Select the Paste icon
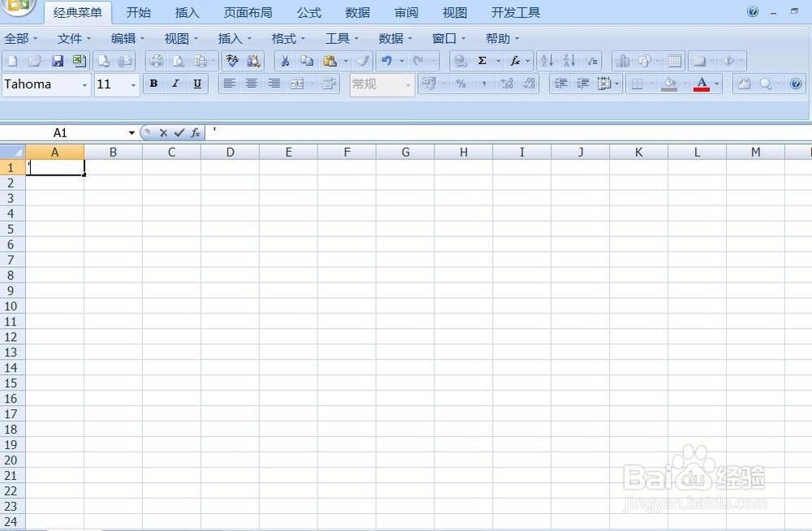The image size is (812, 531). pyautogui.click(x=330, y=60)
